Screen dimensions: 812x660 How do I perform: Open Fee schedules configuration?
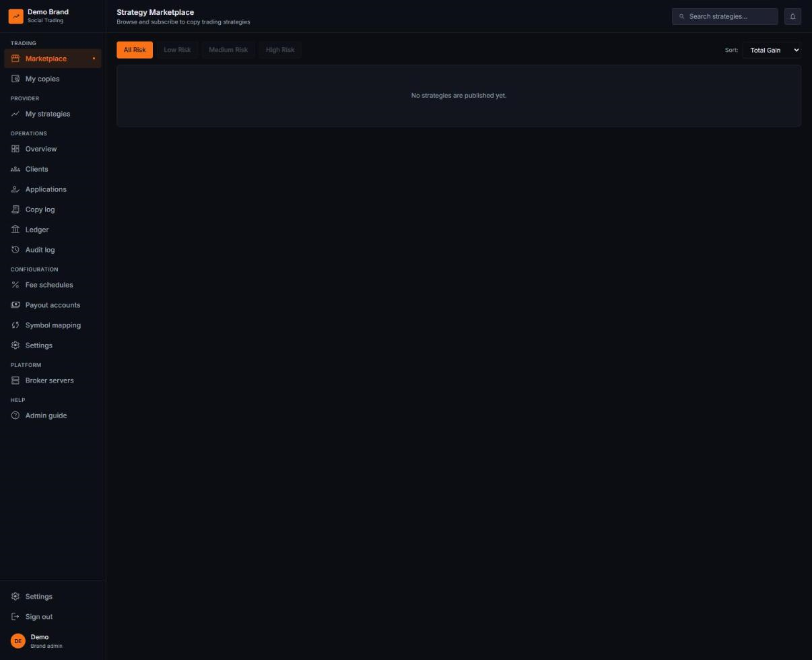pos(53,285)
